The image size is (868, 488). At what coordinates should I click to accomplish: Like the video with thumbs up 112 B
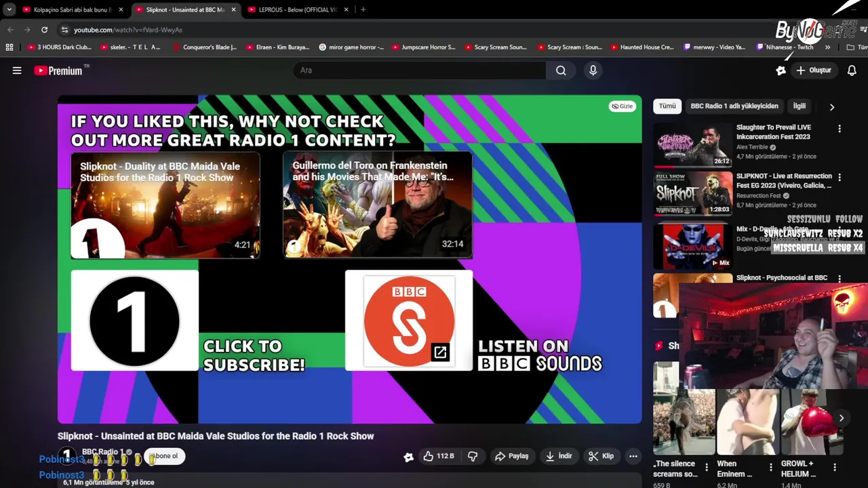point(439,456)
